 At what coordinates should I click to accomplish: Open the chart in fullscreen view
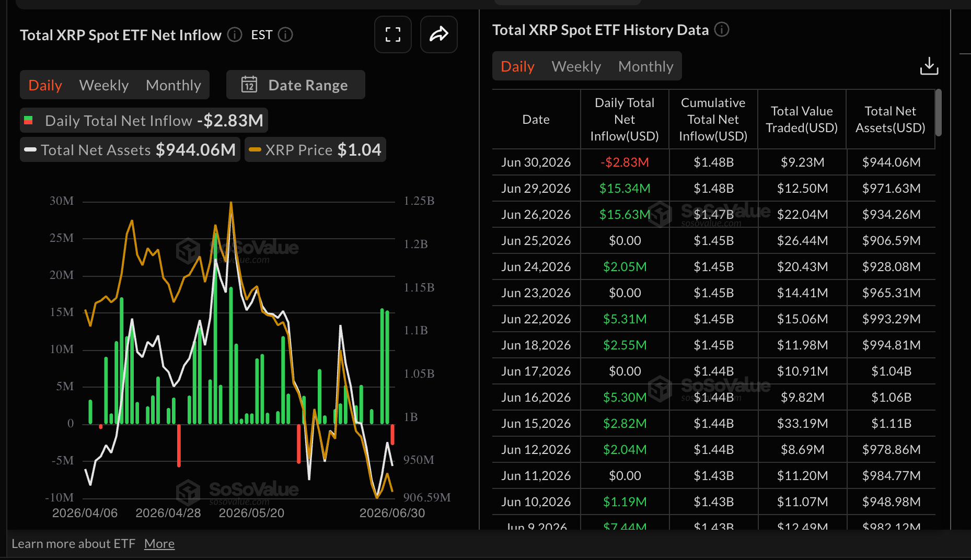pyautogui.click(x=393, y=34)
